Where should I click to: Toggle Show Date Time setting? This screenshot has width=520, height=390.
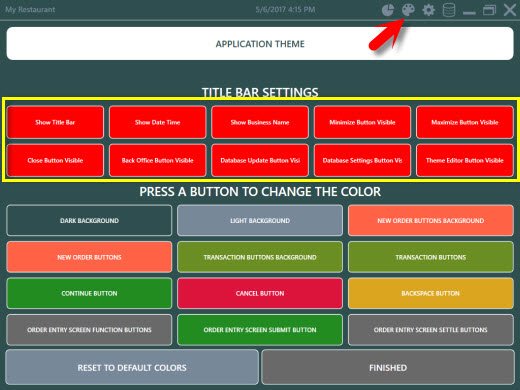pyautogui.click(x=158, y=122)
